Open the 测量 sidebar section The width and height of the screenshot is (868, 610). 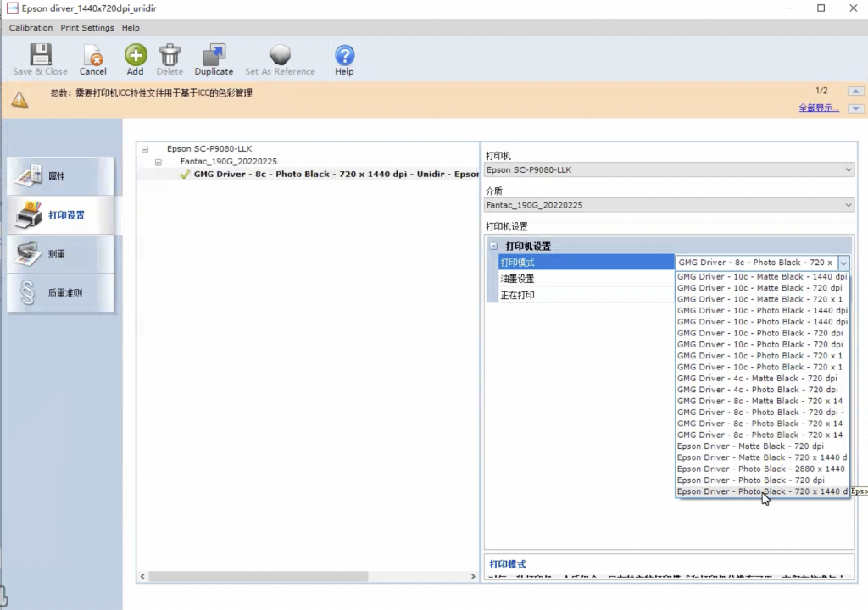tap(61, 254)
